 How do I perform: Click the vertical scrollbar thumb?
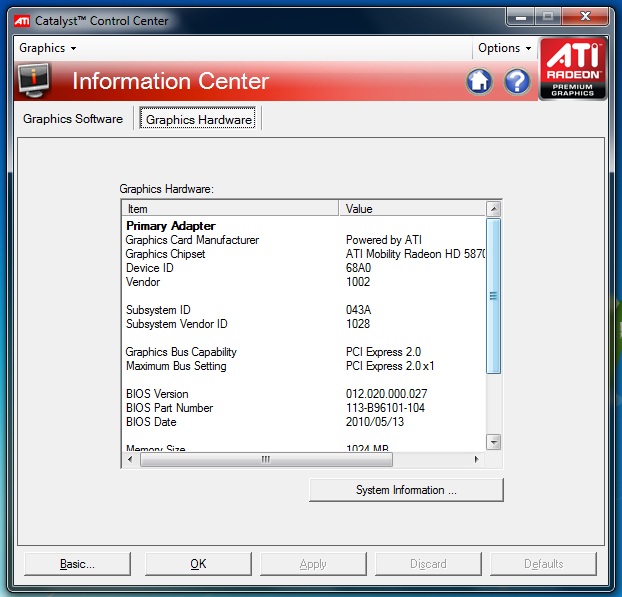493,296
